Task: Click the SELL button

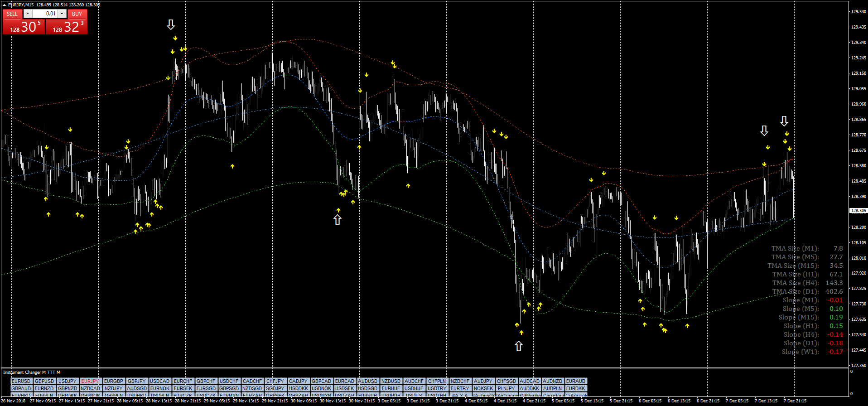Action: click(x=12, y=14)
